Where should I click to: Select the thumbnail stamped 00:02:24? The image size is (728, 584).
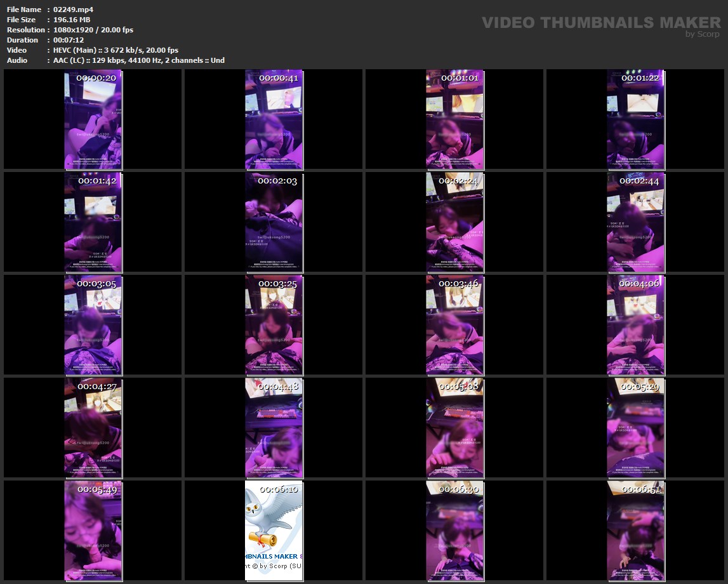(455, 222)
